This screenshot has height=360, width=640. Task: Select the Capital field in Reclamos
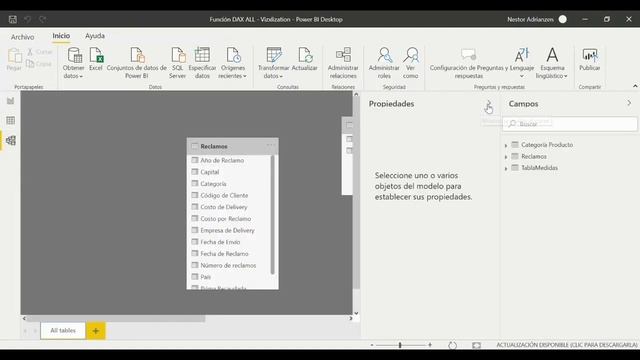[x=210, y=172]
